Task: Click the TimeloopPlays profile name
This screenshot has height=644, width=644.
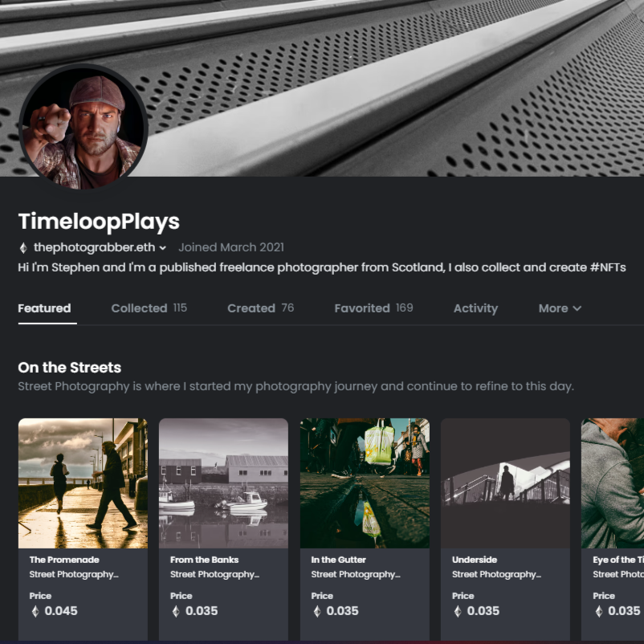Action: click(x=99, y=222)
